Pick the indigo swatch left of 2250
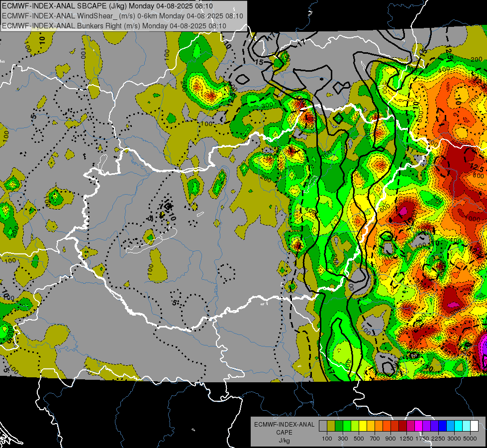 [x=434, y=426]
